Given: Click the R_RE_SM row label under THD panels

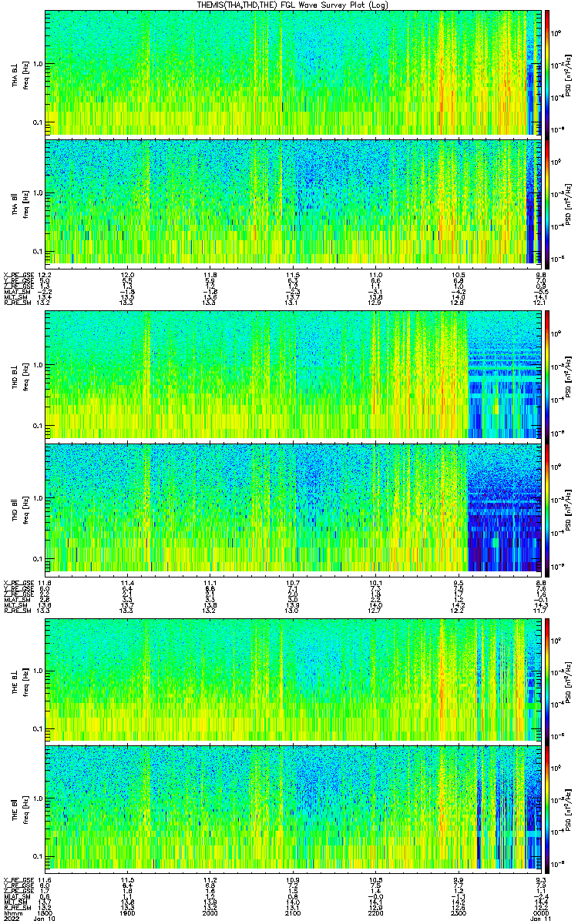Looking at the screenshot, I should (x=16, y=609).
